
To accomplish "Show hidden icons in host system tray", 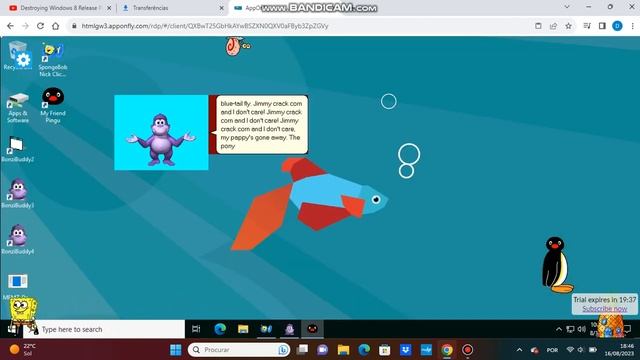I will click(519, 350).
